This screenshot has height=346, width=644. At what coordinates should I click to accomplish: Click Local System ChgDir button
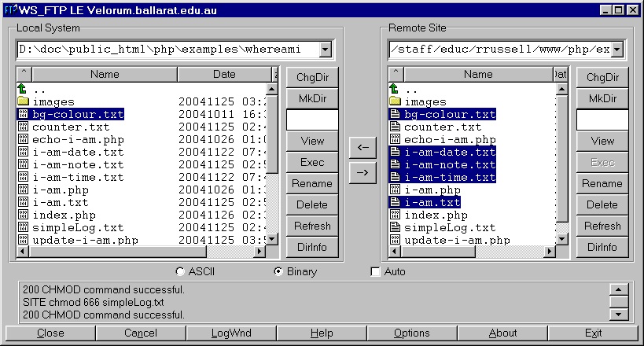pyautogui.click(x=312, y=77)
